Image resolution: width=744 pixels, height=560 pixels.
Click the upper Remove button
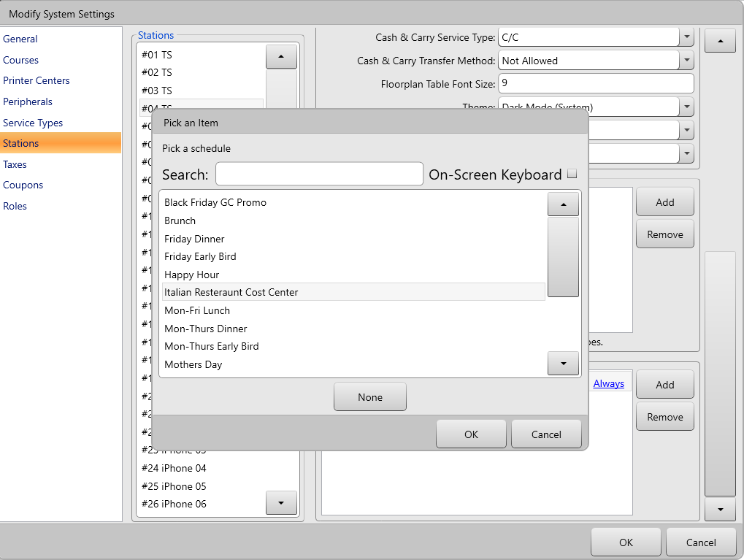point(664,234)
